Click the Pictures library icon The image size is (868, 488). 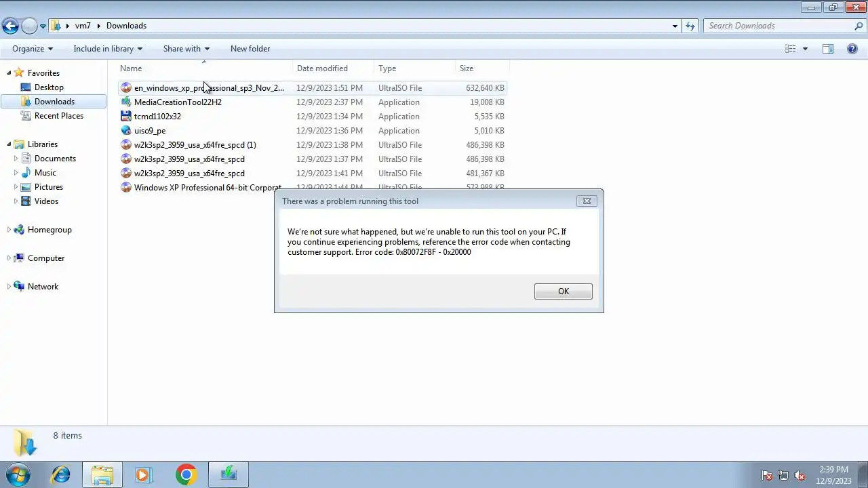(26, 187)
